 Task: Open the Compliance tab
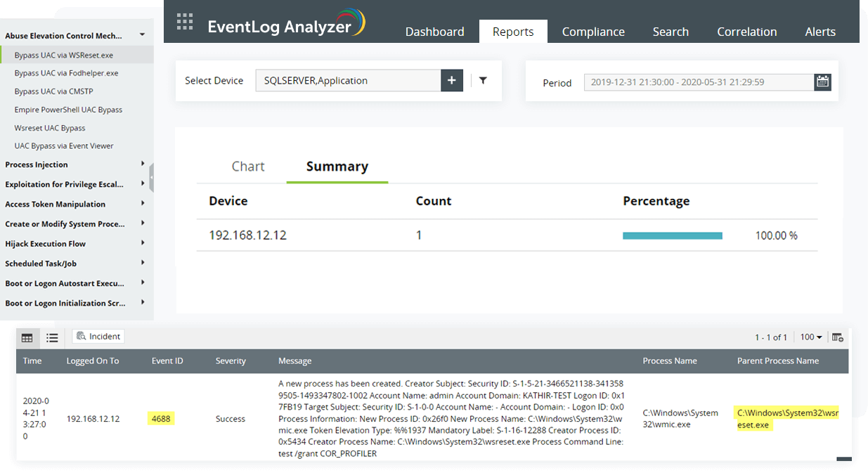click(593, 32)
